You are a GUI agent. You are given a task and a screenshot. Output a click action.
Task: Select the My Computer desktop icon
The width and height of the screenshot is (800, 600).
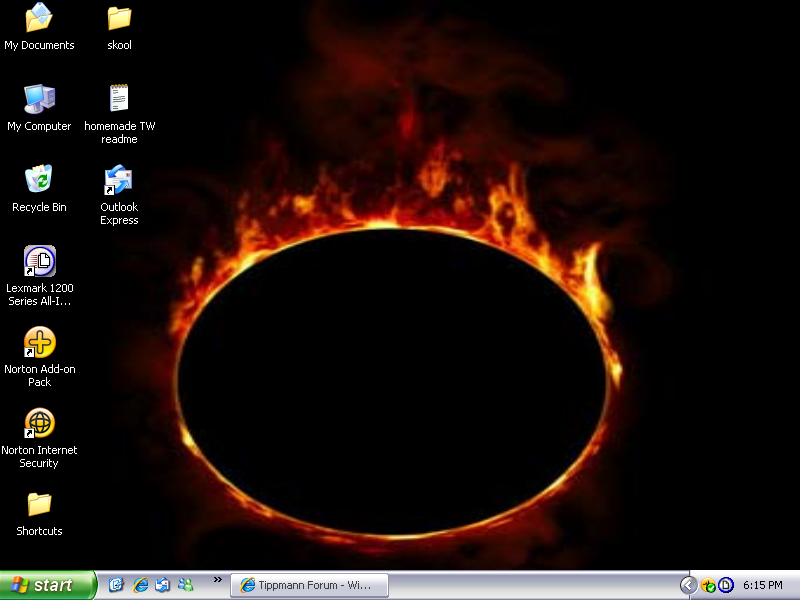39,99
